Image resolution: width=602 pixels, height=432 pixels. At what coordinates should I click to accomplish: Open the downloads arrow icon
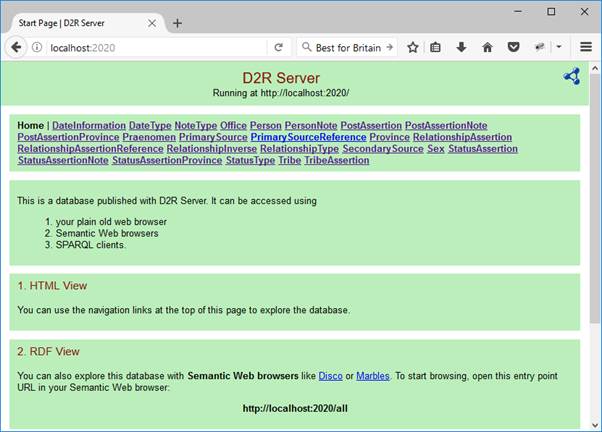(x=462, y=47)
